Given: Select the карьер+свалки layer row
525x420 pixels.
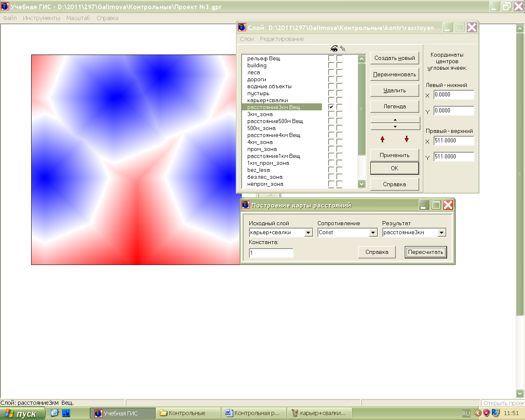Looking at the screenshot, I should tap(282, 100).
